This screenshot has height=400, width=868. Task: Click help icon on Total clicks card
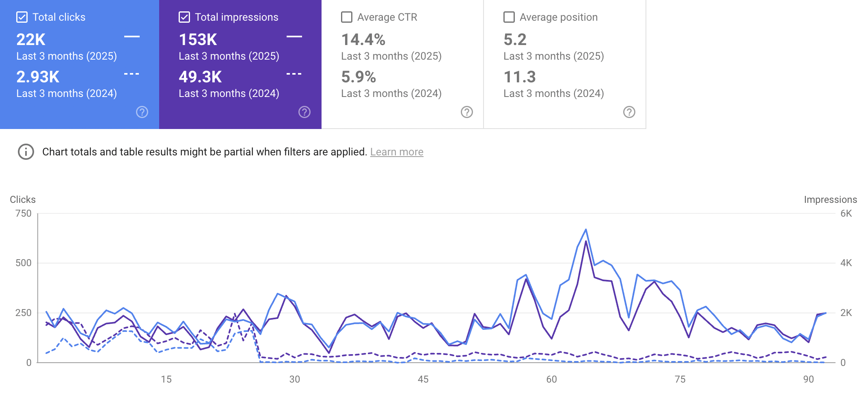[x=142, y=112]
